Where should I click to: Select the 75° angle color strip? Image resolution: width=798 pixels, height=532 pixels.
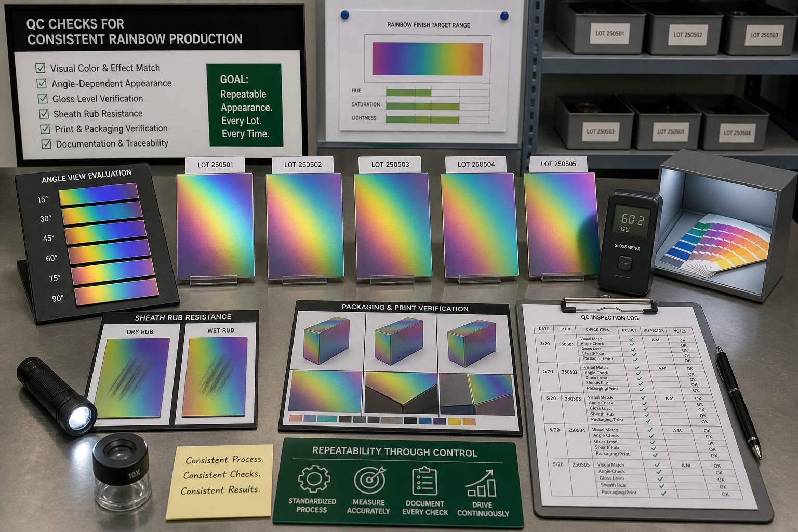(x=113, y=272)
